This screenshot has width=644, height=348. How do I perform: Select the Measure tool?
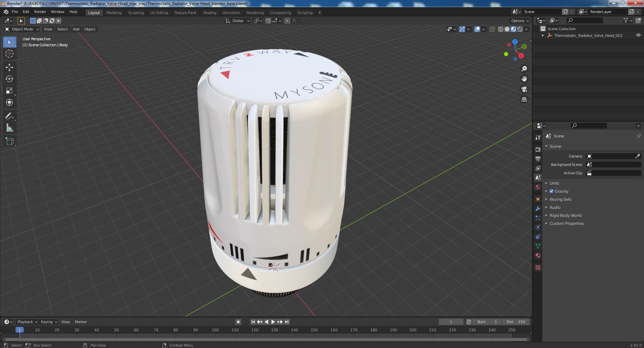[9, 128]
